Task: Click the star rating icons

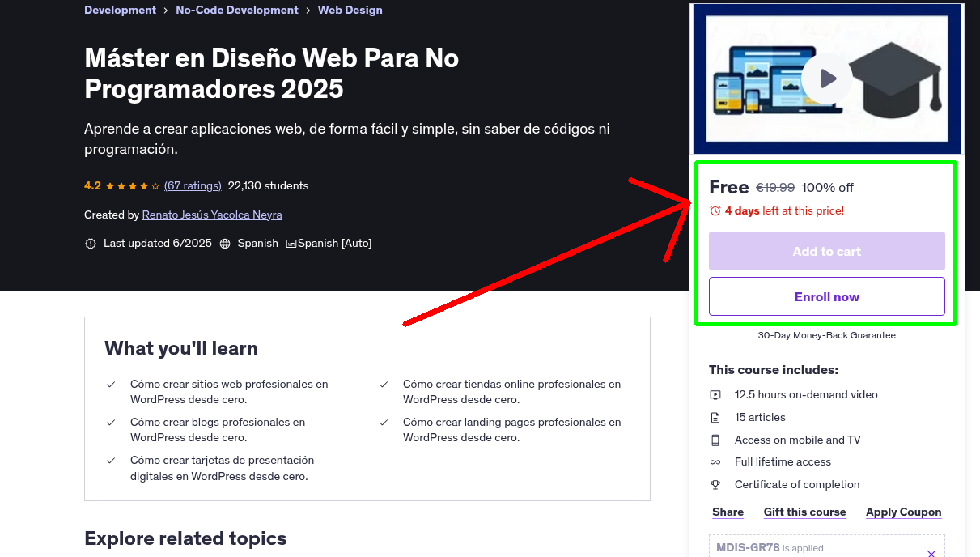Action: click(133, 185)
